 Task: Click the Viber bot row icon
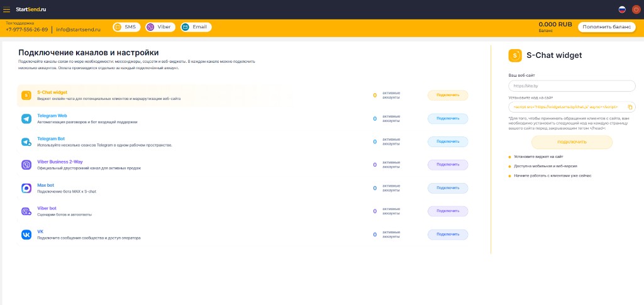point(26,211)
